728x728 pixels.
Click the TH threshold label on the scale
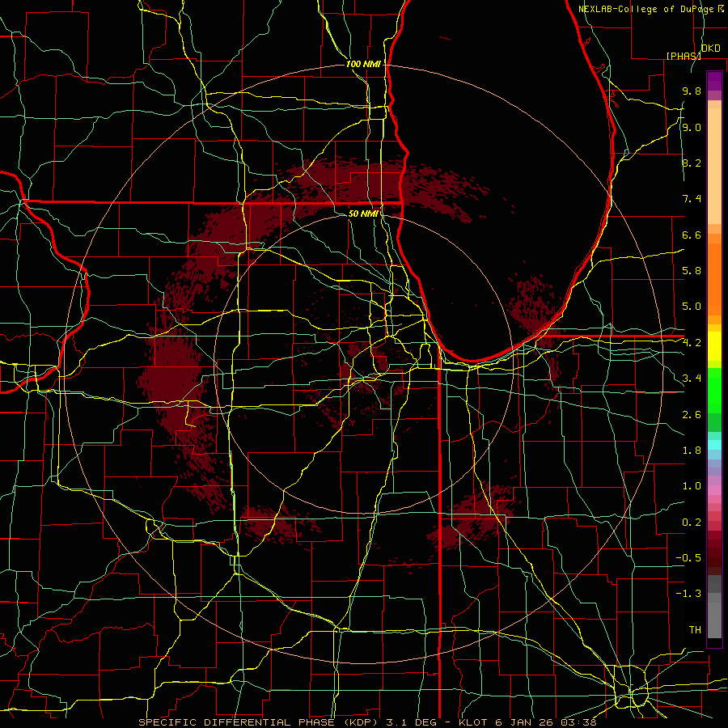(695, 629)
